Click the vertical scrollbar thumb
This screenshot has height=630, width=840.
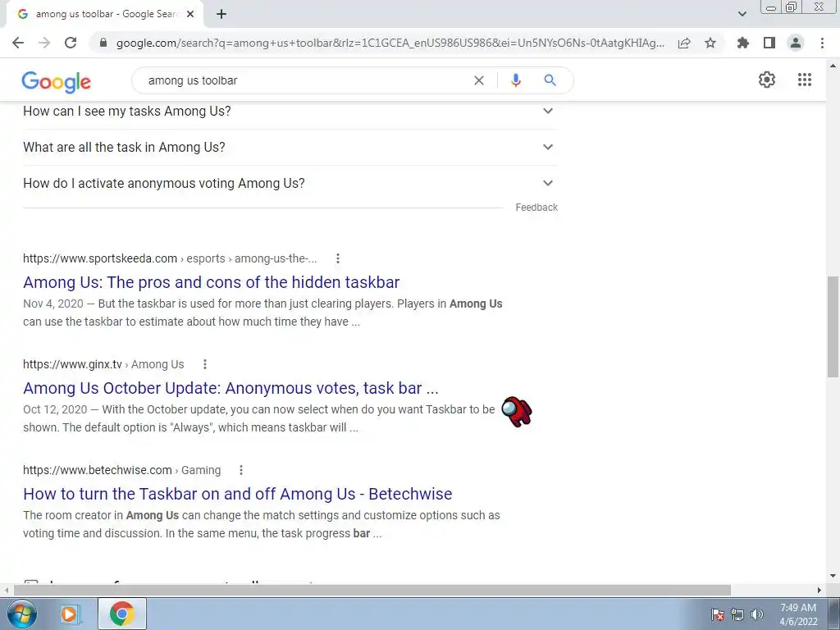(833, 326)
